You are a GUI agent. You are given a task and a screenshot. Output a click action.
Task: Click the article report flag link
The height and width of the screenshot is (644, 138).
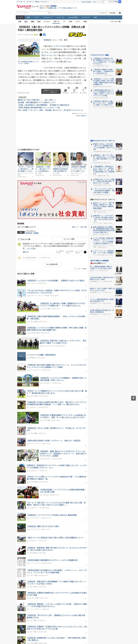pos(24,93)
